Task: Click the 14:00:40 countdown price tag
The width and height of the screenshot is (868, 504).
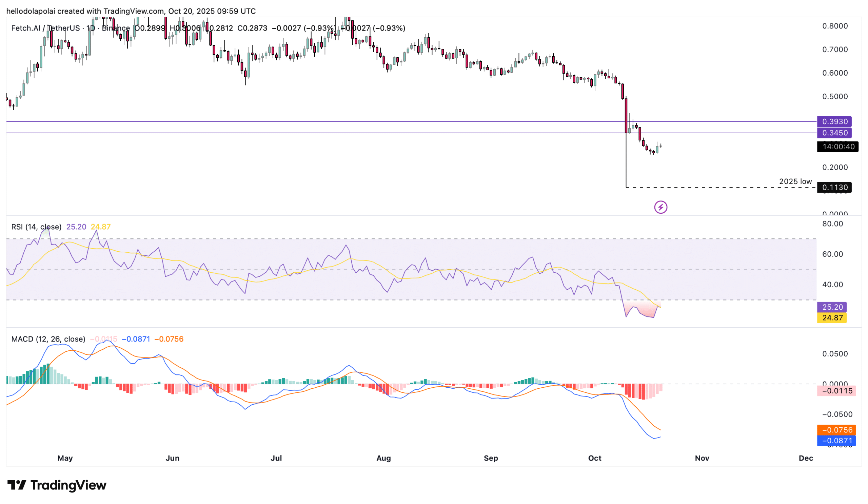Action: 837,147
